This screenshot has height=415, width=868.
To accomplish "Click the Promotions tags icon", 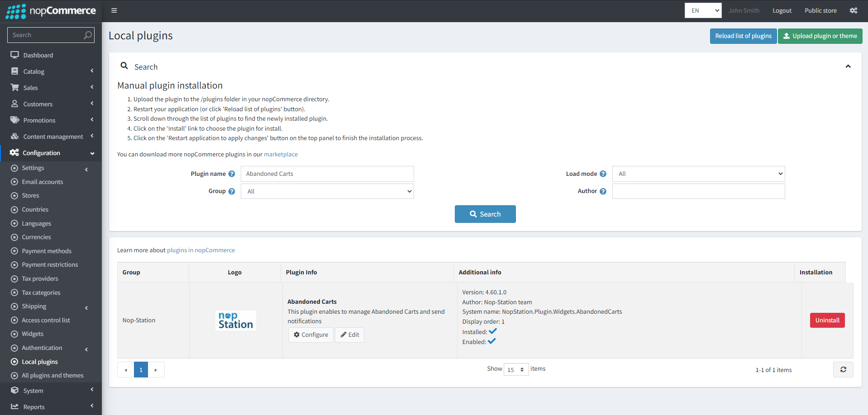I will pos(15,120).
